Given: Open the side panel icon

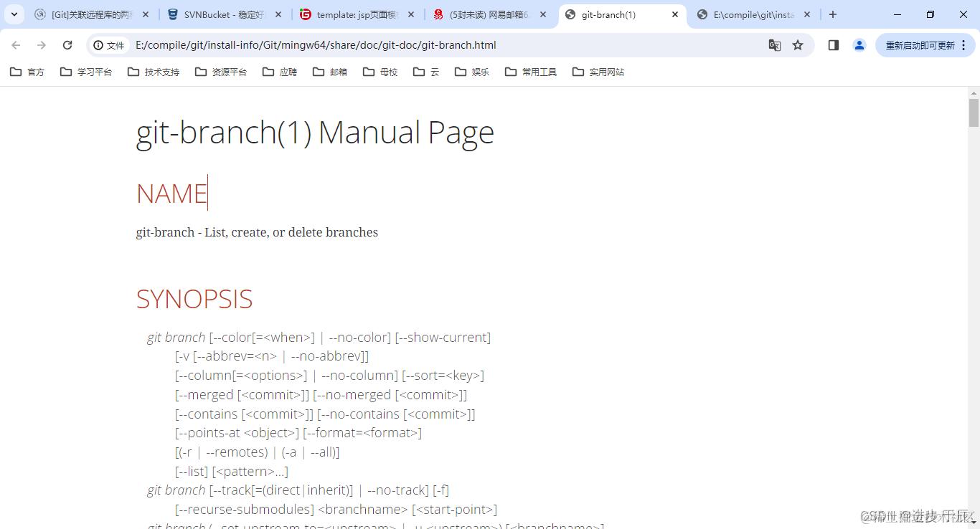Looking at the screenshot, I should pyautogui.click(x=834, y=45).
